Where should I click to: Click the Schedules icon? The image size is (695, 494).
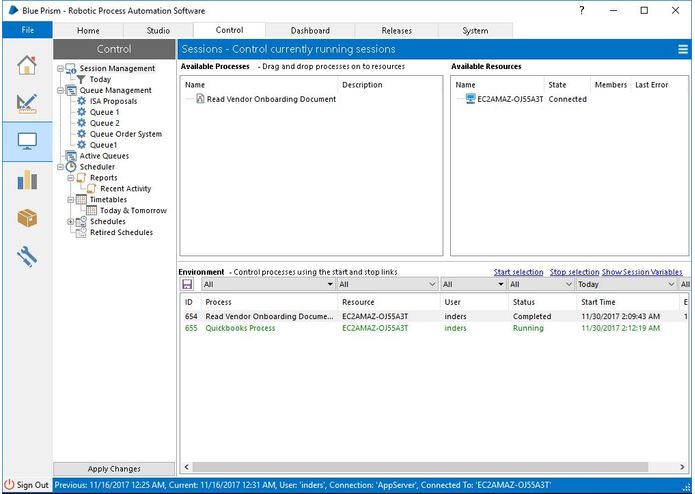(x=81, y=222)
